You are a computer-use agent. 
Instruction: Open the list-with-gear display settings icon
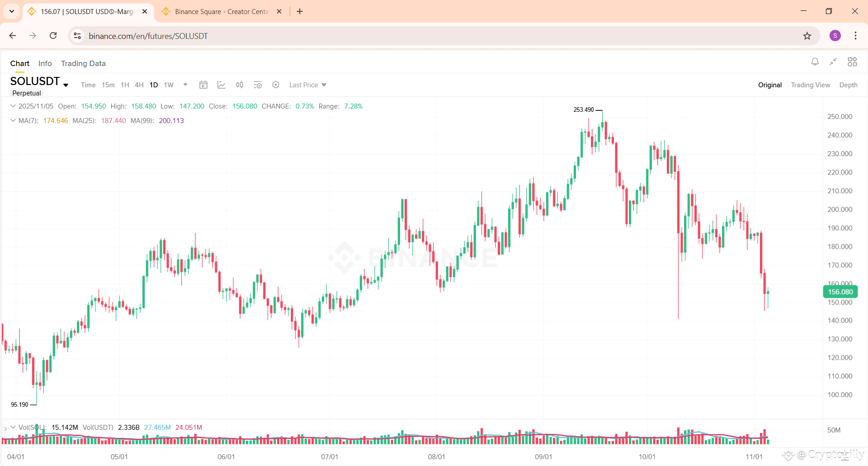[x=258, y=85]
